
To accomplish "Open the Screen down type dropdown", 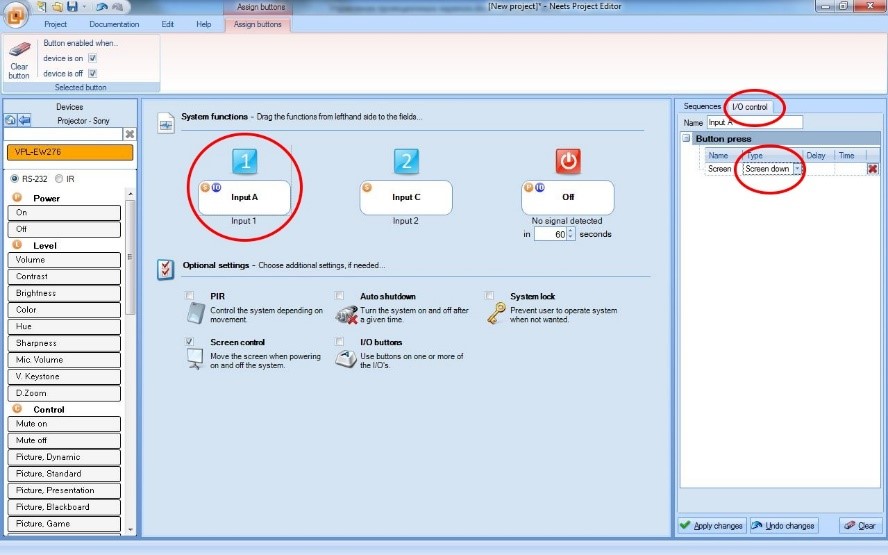I will click(x=797, y=169).
